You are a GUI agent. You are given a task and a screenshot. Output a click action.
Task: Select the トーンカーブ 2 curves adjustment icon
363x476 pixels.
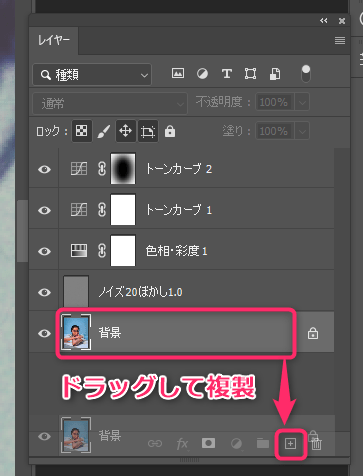(x=79, y=169)
